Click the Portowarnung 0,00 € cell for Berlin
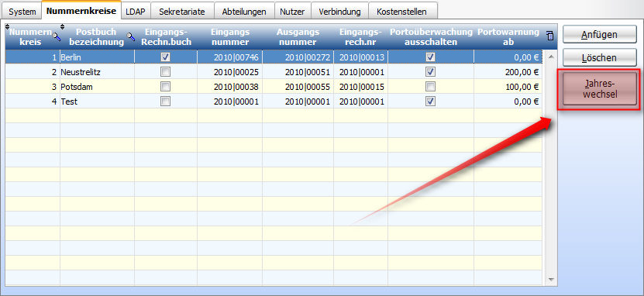644x296 pixels. tap(508, 57)
